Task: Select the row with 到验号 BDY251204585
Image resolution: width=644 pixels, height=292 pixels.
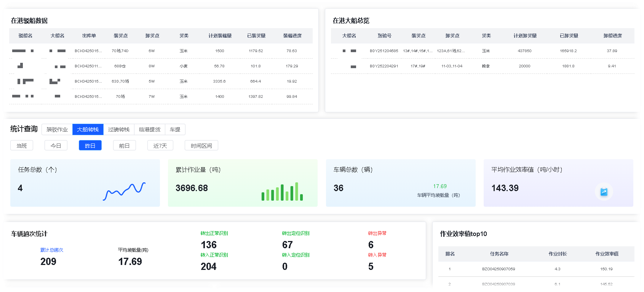Action: tap(384, 51)
